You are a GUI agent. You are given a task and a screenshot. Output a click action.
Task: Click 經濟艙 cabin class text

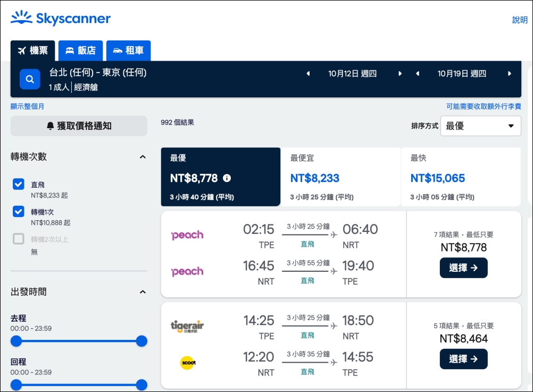(x=86, y=87)
